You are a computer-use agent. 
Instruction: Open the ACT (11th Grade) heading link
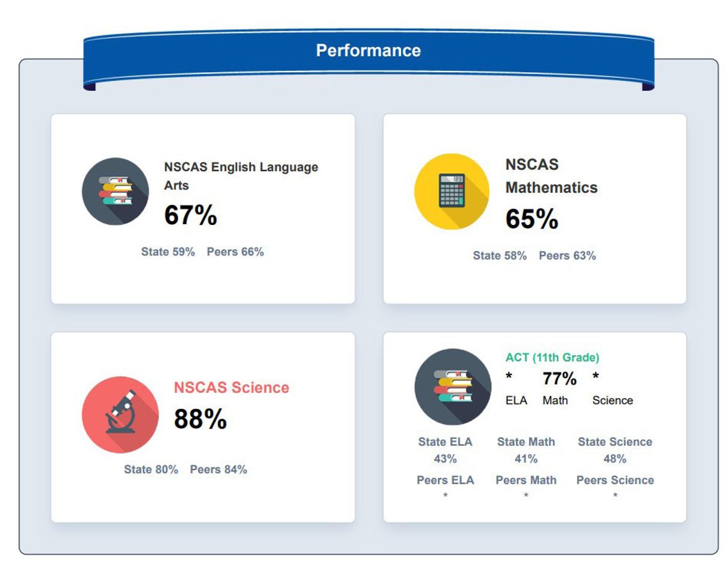coord(552,358)
